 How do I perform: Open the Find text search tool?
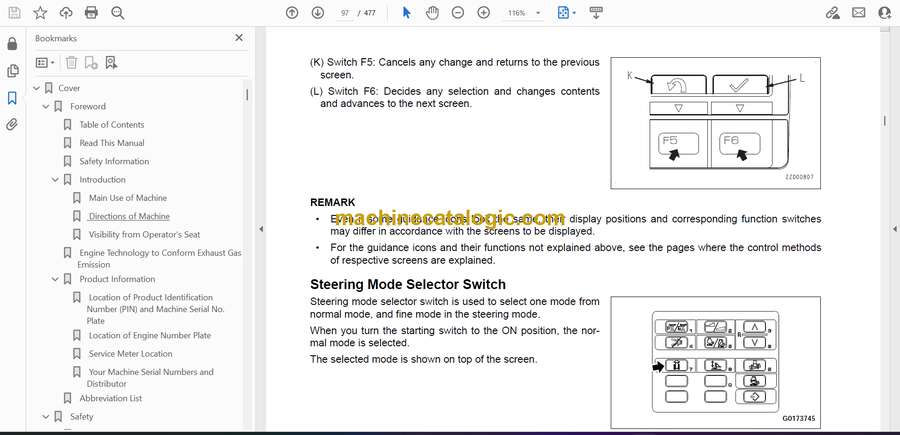[x=118, y=13]
